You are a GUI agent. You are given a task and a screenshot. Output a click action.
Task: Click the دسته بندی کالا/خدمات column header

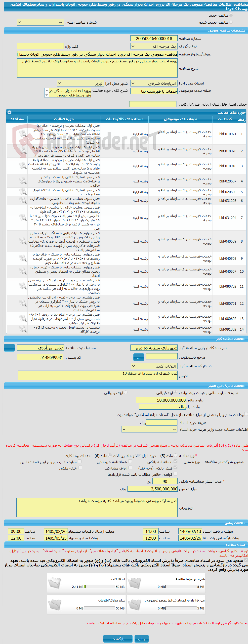coord(124,119)
